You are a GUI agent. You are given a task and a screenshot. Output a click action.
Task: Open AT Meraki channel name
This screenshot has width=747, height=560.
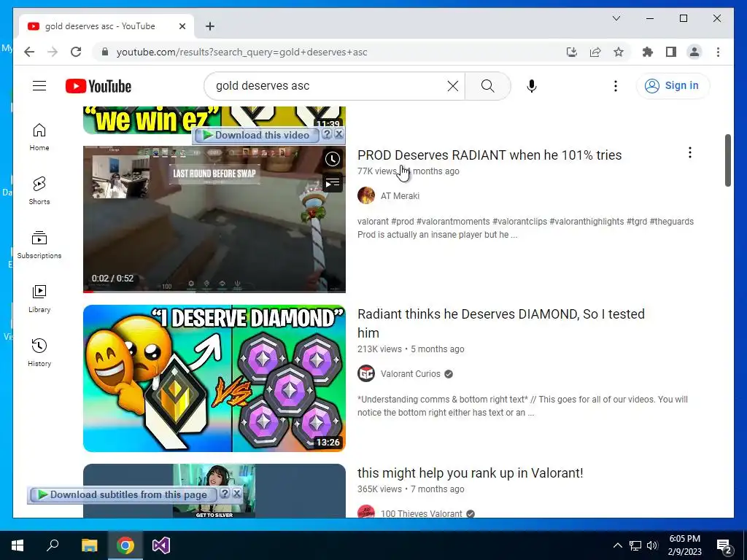click(400, 195)
